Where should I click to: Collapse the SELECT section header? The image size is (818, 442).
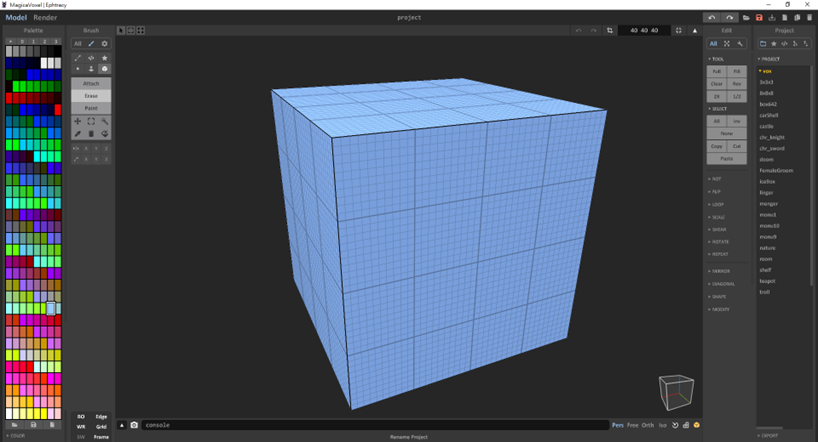(x=717, y=110)
